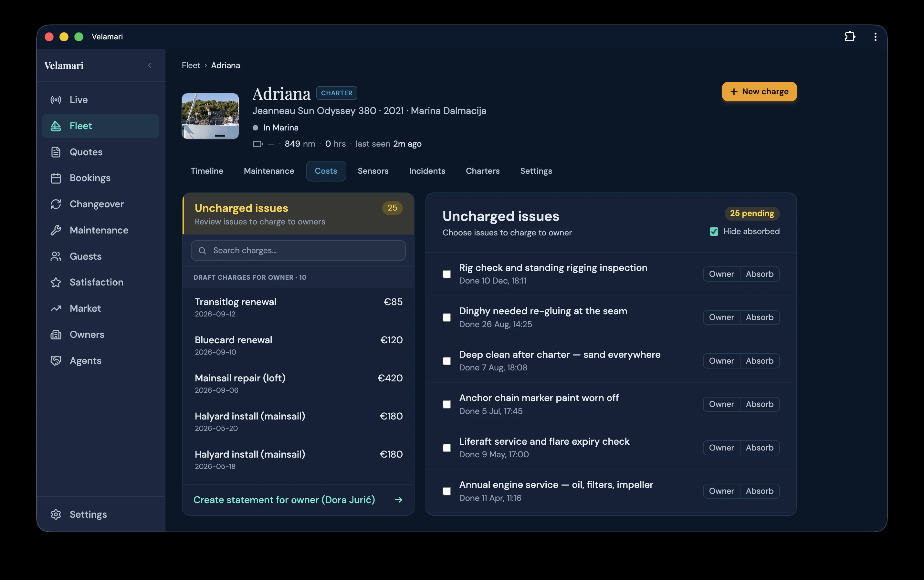This screenshot has width=924, height=580.
Task: Click the New charge button
Action: click(x=759, y=92)
